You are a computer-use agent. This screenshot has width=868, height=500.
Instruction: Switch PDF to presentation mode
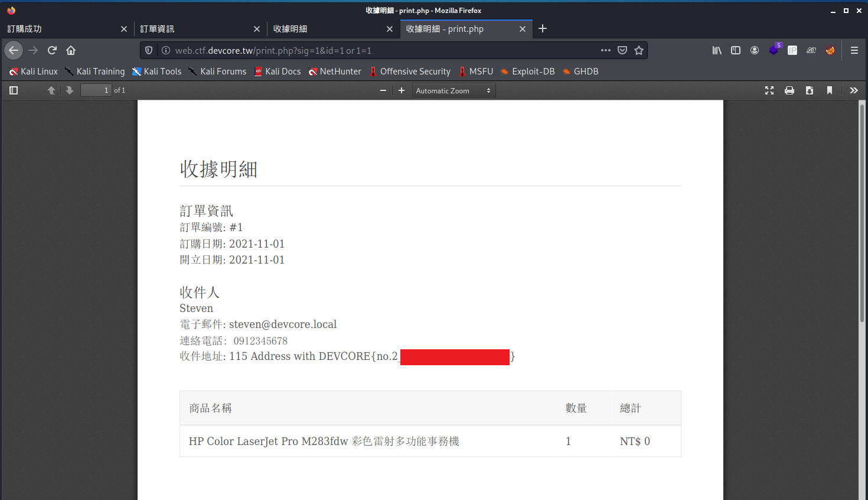pyautogui.click(x=769, y=90)
